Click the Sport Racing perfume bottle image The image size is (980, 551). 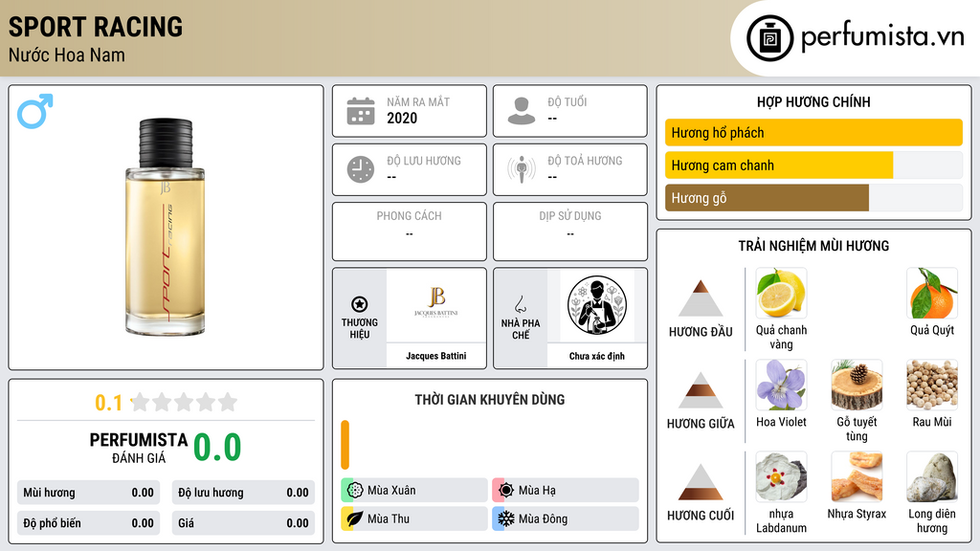[x=165, y=226]
